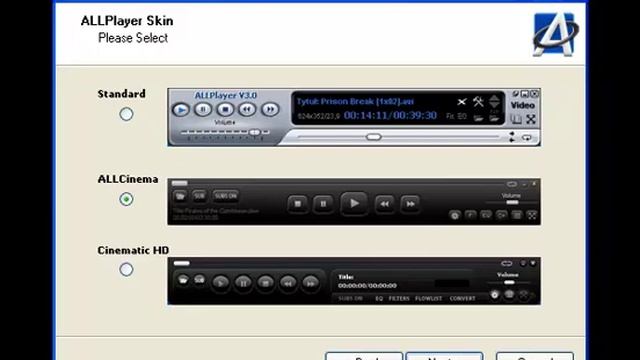Image resolution: width=640 pixels, height=360 pixels.
Task: Click the open-folder icon in ALLCinema preview
Action: click(x=180, y=196)
